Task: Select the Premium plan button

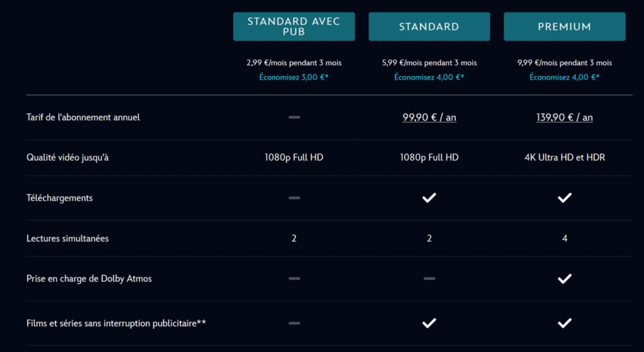Action: pyautogui.click(x=564, y=26)
